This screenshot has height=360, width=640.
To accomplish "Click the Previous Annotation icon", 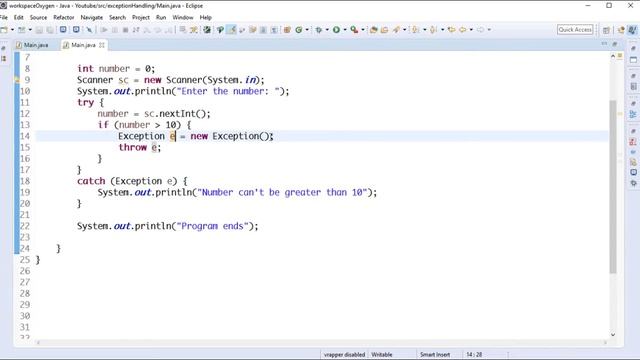I will (x=433, y=30).
